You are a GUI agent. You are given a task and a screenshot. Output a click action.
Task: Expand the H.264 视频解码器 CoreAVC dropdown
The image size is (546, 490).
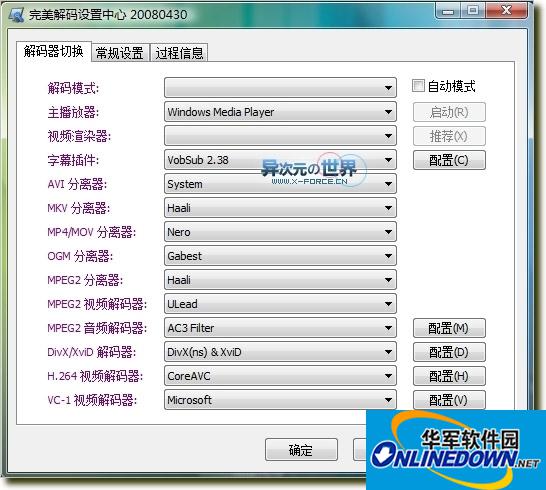[280, 376]
